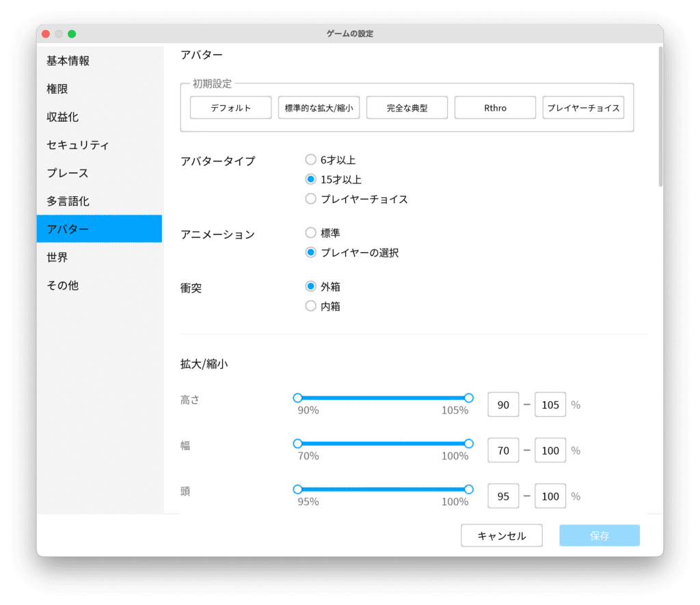Click the 完全な典型 preset button

click(407, 108)
